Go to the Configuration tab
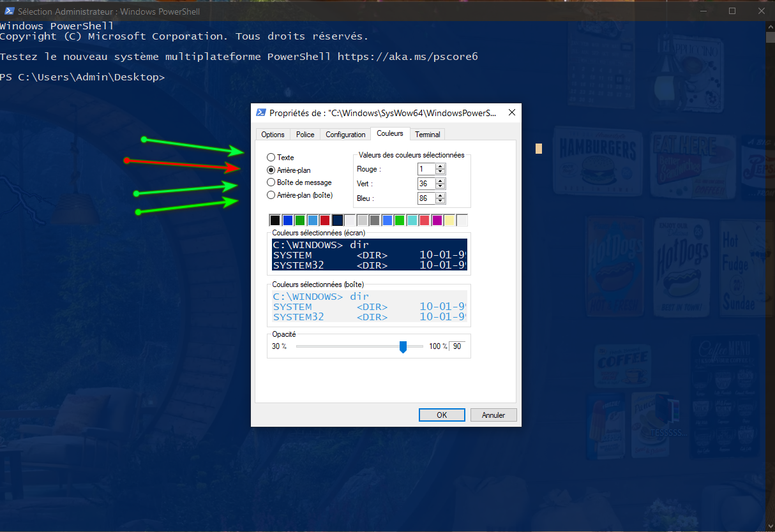 (345, 135)
